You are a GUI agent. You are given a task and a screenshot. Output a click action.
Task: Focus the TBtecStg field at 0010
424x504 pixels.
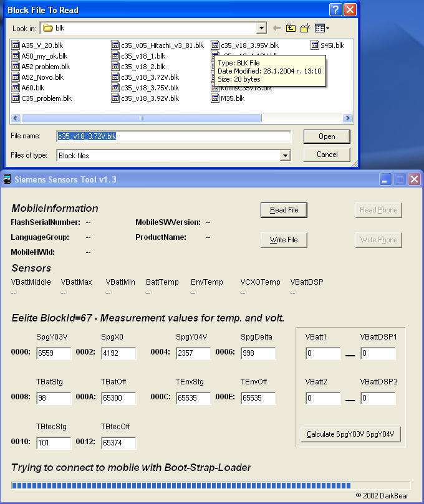click(x=54, y=443)
